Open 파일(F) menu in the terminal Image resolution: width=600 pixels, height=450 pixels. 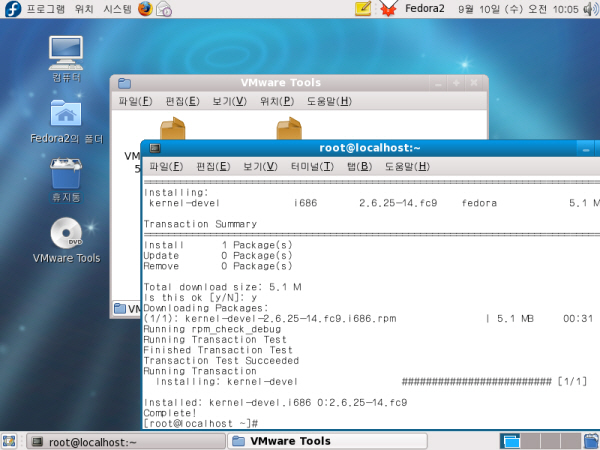click(x=166, y=166)
